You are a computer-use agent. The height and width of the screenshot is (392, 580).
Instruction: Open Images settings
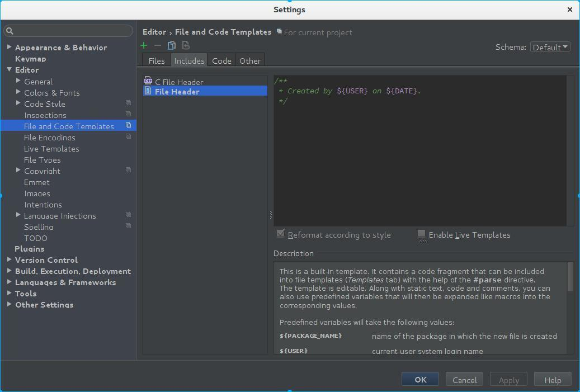click(x=37, y=193)
